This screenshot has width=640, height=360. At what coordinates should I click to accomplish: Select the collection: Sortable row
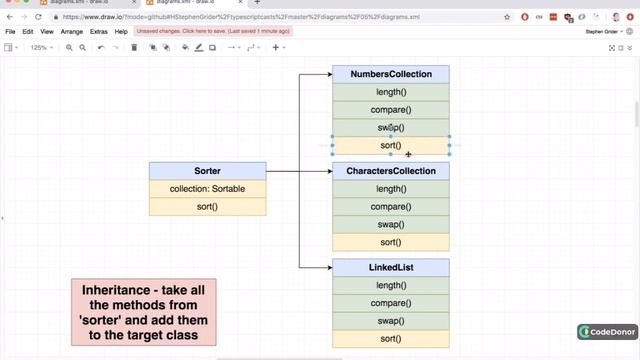tap(207, 189)
